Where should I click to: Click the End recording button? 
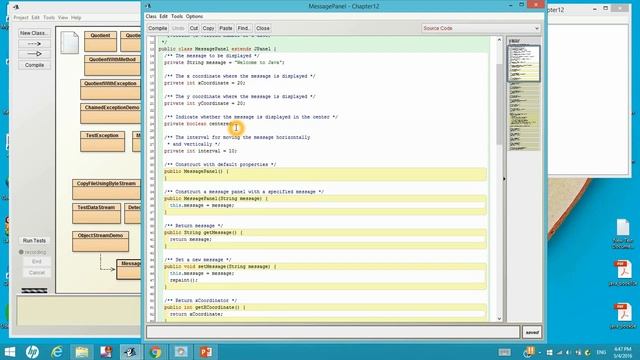coord(37,261)
